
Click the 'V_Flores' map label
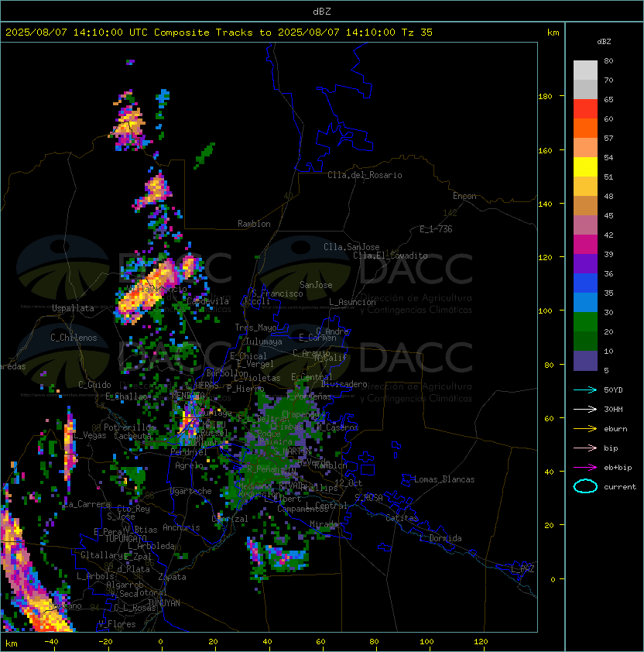tap(117, 624)
